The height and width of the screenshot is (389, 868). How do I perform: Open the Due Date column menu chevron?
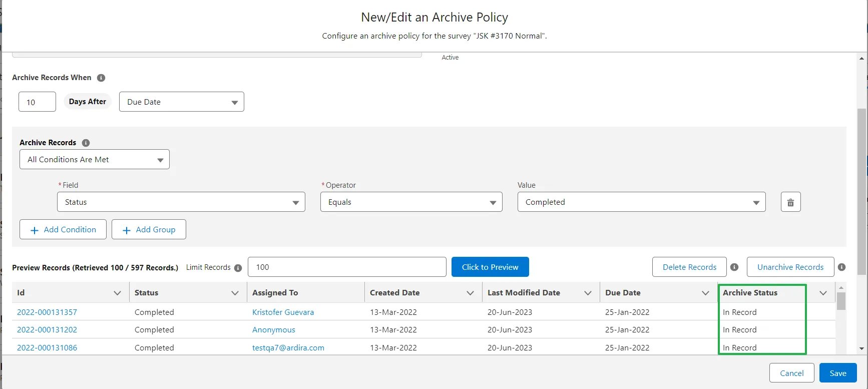point(705,293)
